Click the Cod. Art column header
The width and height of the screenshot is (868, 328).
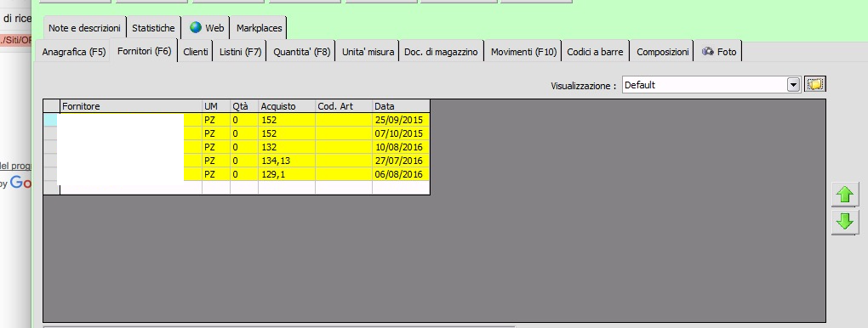(344, 106)
